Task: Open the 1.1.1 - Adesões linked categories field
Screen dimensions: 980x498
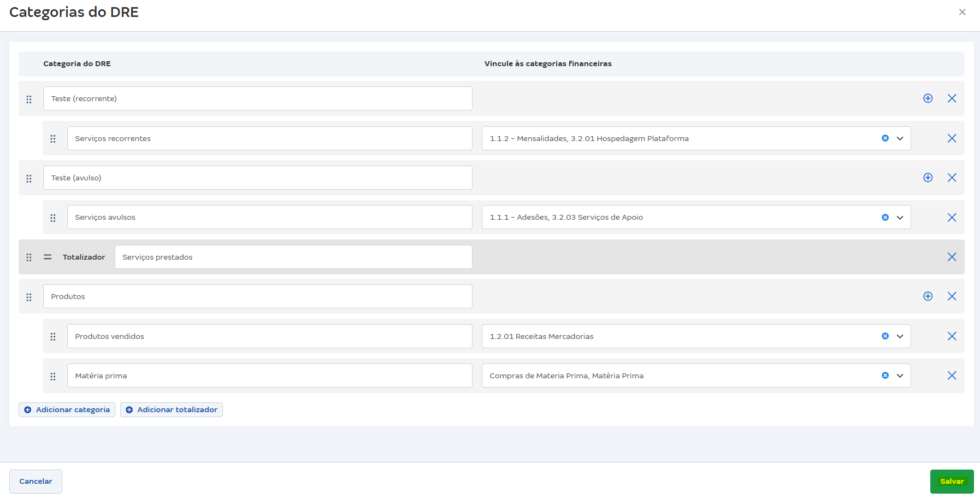Action: [696, 217]
